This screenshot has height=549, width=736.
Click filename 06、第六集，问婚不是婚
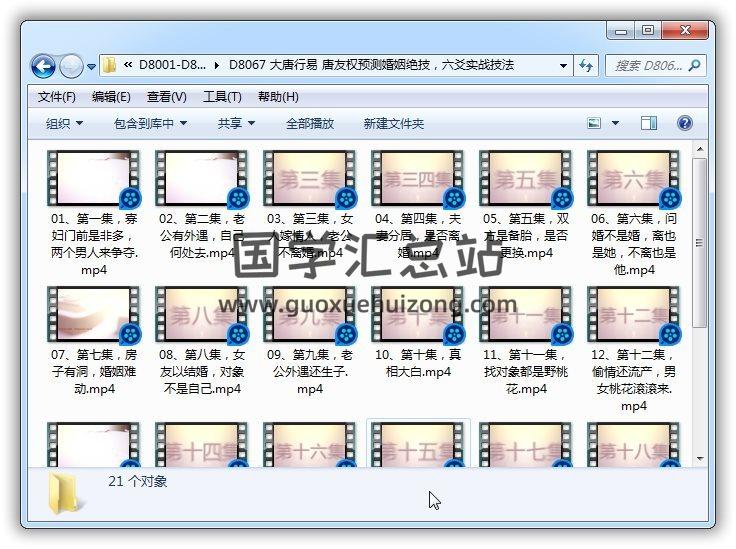[x=634, y=244]
